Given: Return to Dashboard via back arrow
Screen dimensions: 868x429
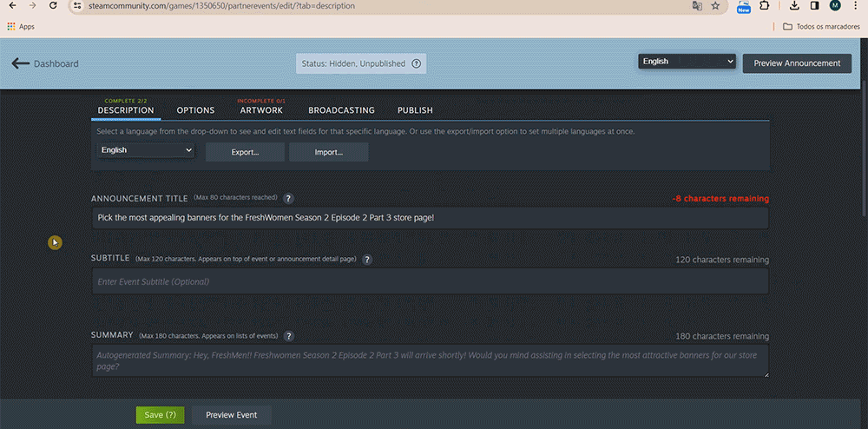Looking at the screenshot, I should [45, 63].
